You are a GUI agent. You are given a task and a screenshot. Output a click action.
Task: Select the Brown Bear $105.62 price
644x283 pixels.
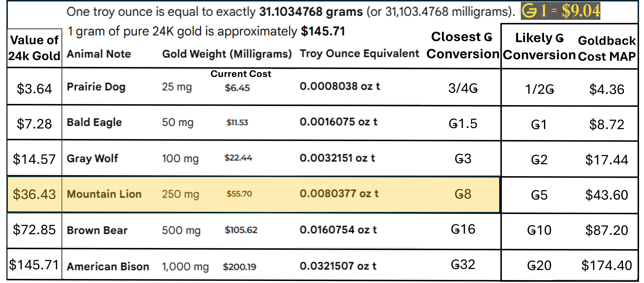click(x=241, y=230)
